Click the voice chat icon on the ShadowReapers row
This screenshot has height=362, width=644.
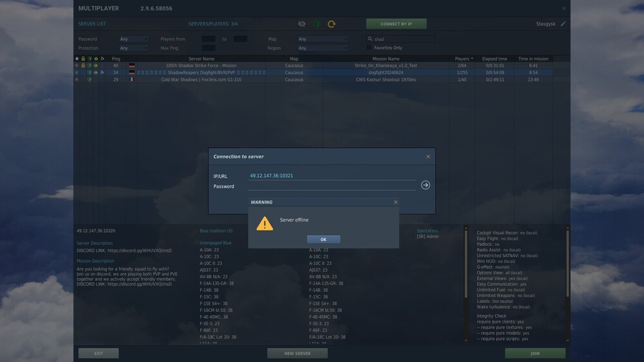point(102,72)
